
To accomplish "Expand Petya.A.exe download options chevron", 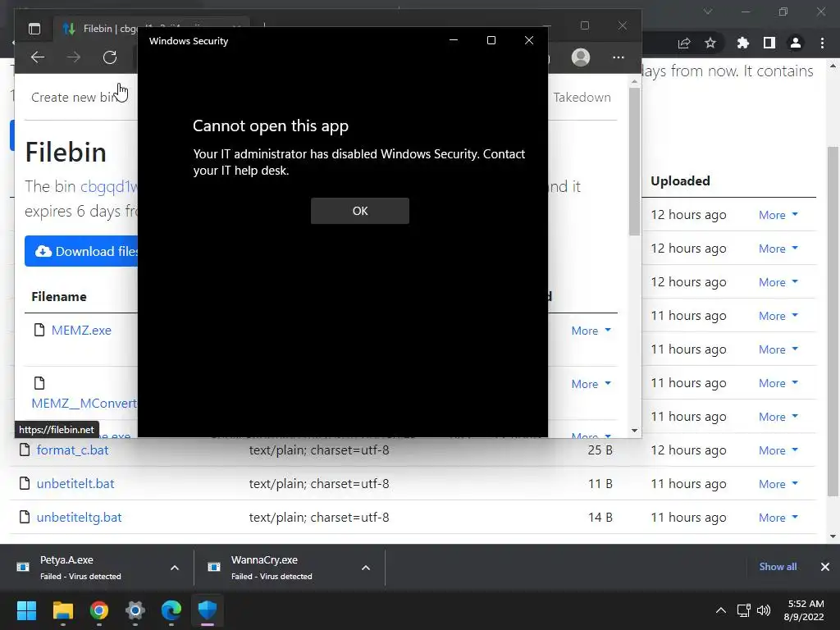I will [x=175, y=568].
